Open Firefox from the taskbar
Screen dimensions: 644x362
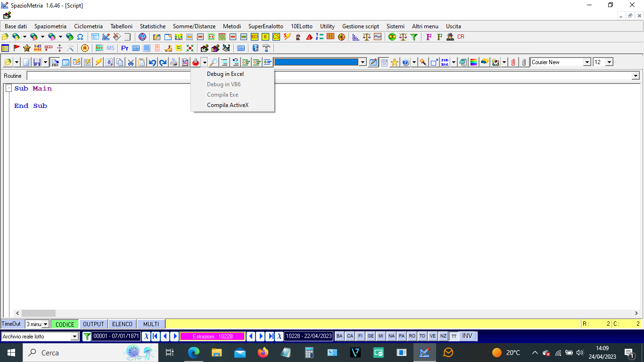click(x=263, y=353)
